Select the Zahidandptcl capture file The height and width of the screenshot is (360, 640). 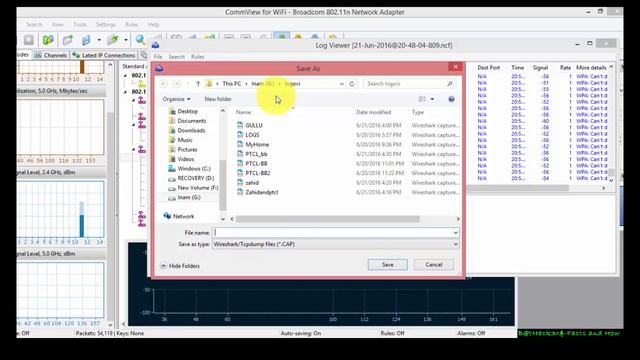pos(261,192)
